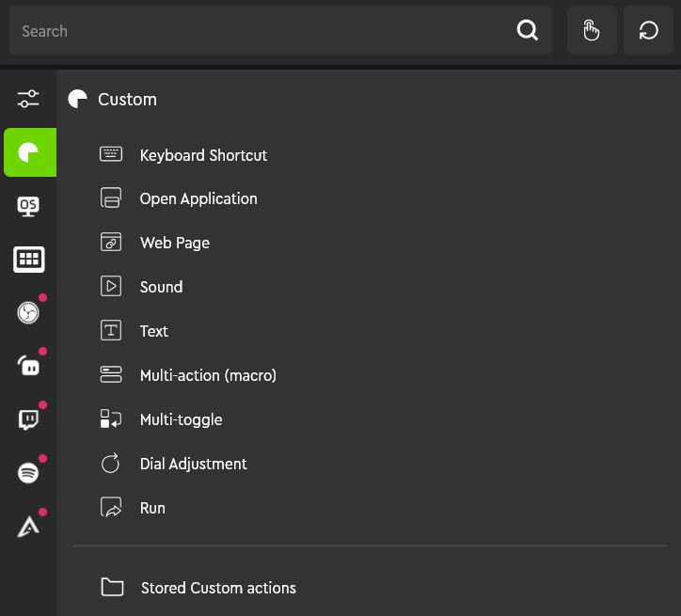Open the Spotify sidebar plugin icon

pos(28,473)
